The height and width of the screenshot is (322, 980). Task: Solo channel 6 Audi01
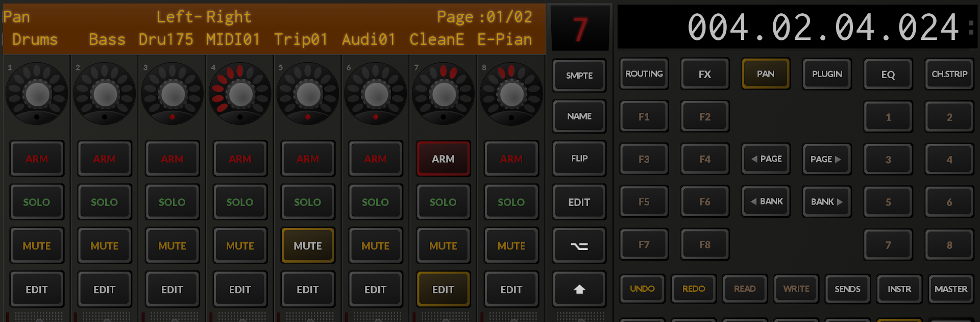coord(375,202)
